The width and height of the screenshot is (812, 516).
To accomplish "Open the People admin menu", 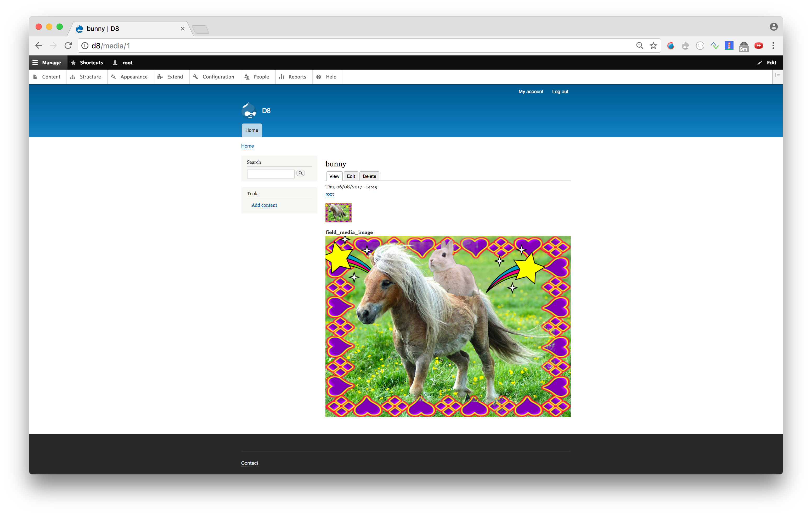I will pyautogui.click(x=257, y=77).
